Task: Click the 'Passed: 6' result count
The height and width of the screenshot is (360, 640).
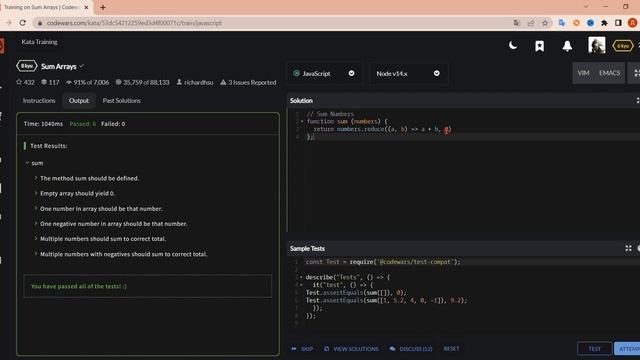Action: (x=82, y=124)
